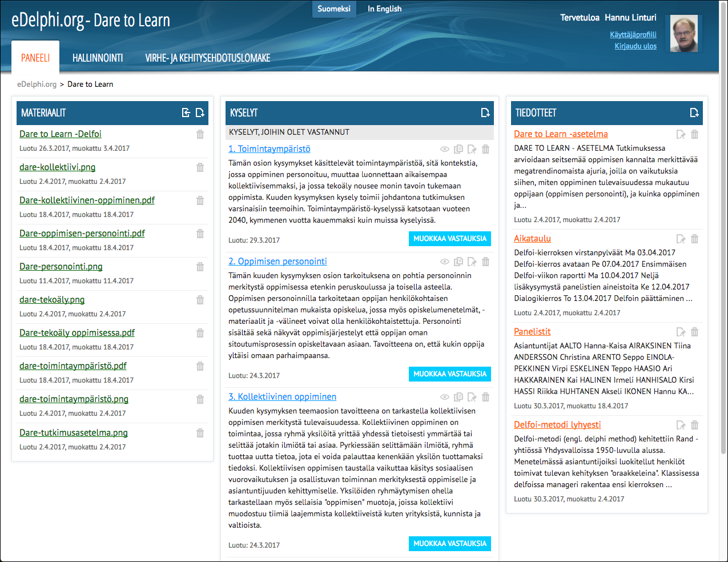Image resolution: width=728 pixels, height=562 pixels.
Task: Add new bulletin in Tiedotteet header
Action: point(694,113)
